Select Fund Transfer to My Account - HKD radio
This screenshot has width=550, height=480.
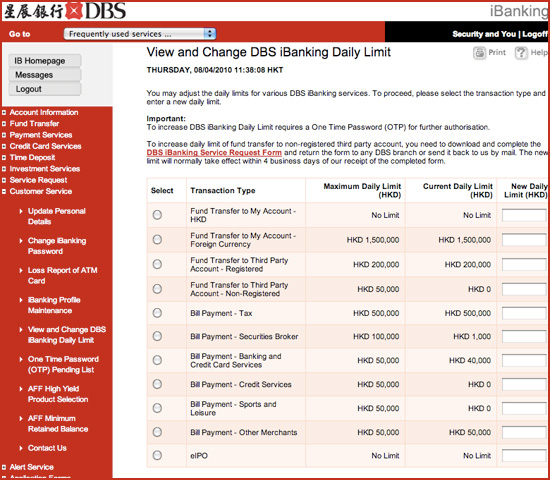[157, 215]
